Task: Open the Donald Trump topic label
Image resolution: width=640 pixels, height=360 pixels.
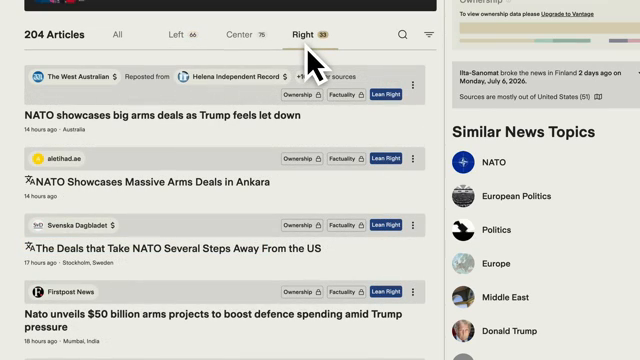Action: click(509, 331)
